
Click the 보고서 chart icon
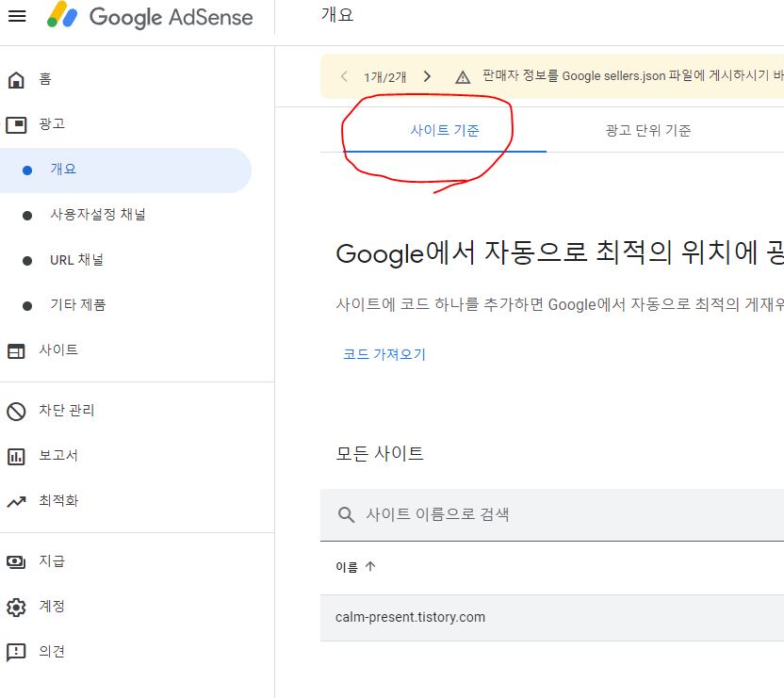pyautogui.click(x=16, y=457)
